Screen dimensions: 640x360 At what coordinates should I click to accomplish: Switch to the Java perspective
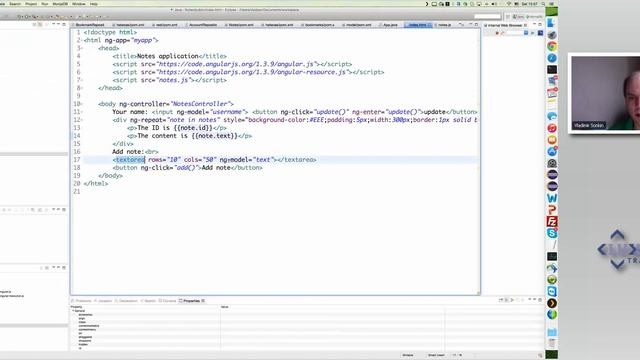518,17
